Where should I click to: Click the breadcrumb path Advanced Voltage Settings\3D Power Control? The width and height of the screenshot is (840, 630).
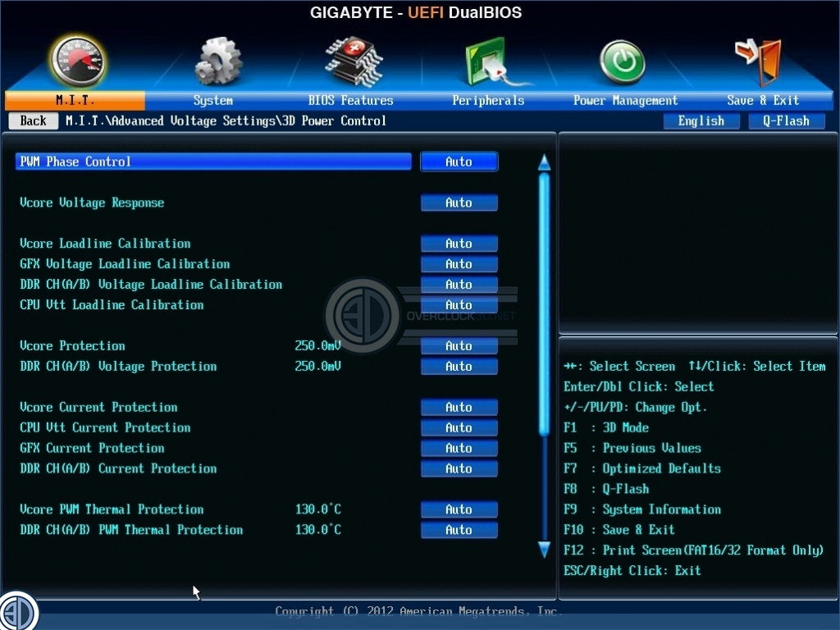tap(226, 121)
